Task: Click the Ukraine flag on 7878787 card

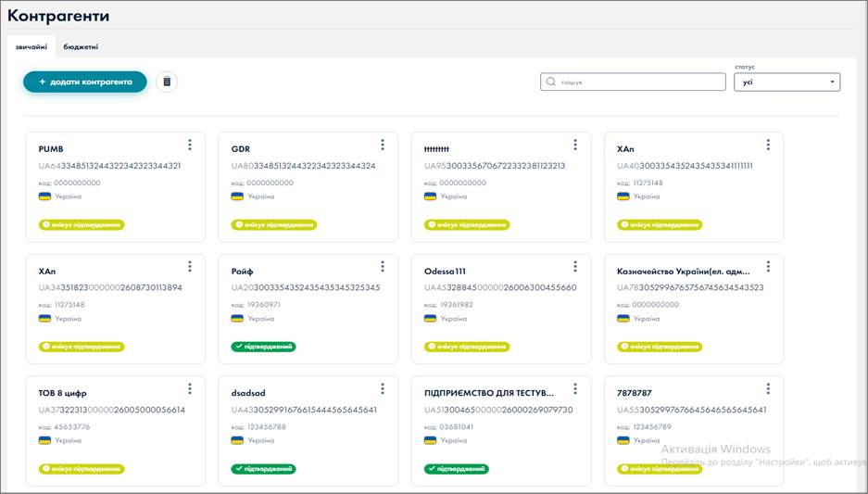Action: (623, 440)
